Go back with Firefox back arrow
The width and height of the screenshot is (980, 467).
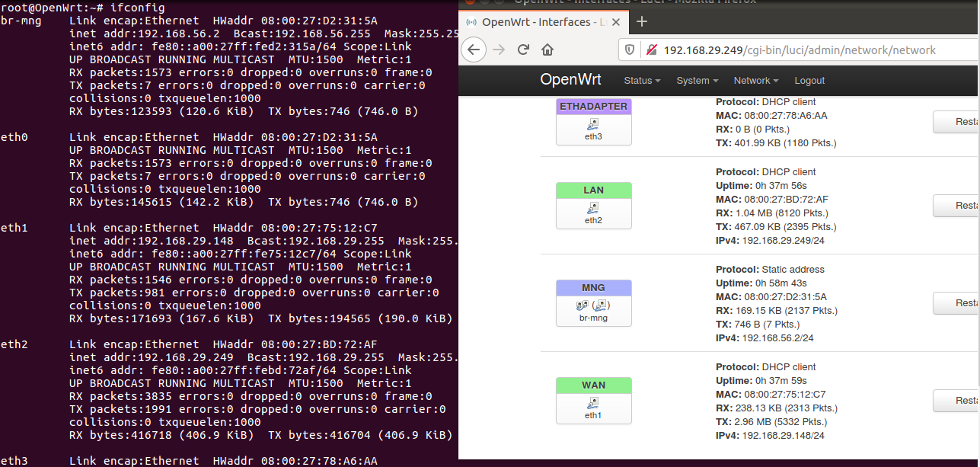coord(474,50)
